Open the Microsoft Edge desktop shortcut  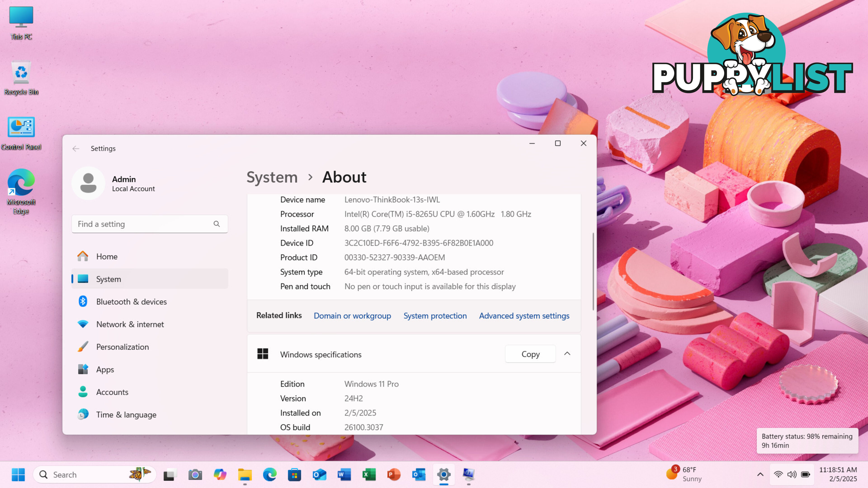pos(21,191)
